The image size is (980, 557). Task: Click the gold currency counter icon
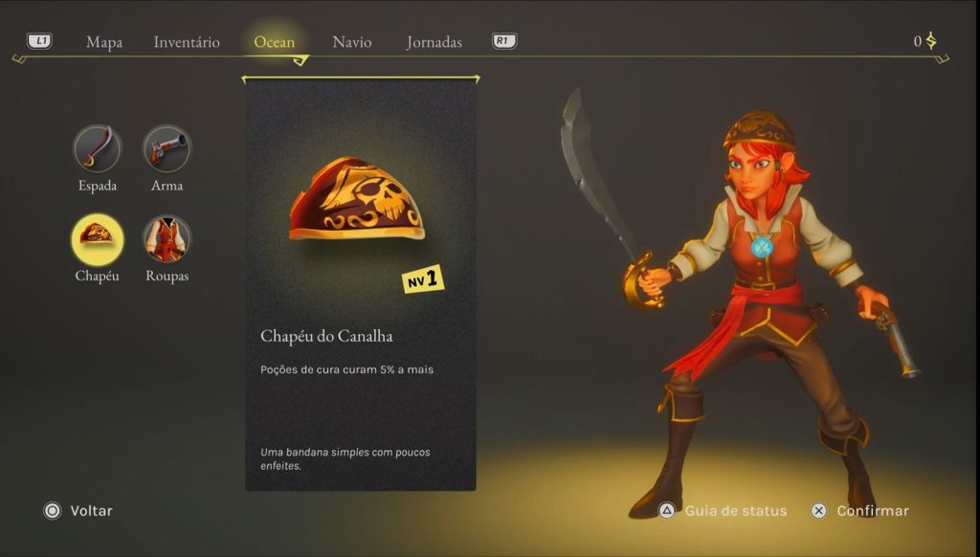coord(931,41)
